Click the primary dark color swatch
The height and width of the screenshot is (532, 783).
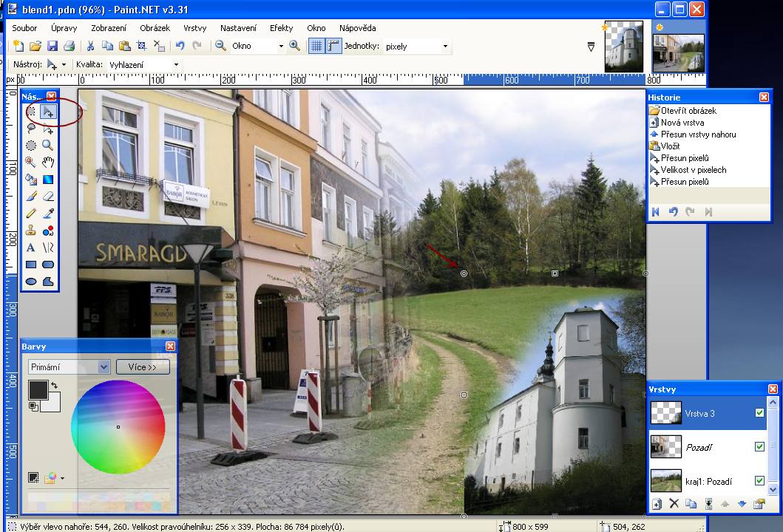coord(38,389)
